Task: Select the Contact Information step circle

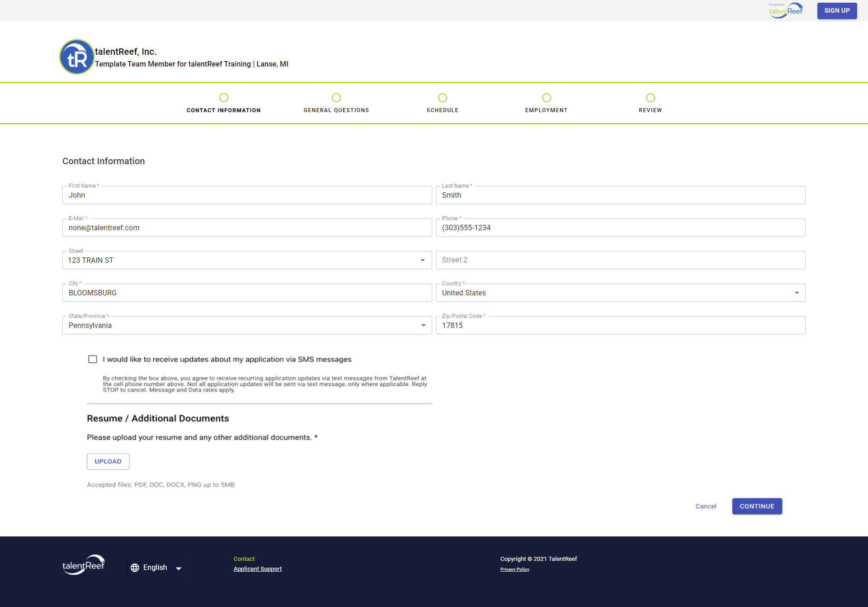Action: [x=223, y=98]
